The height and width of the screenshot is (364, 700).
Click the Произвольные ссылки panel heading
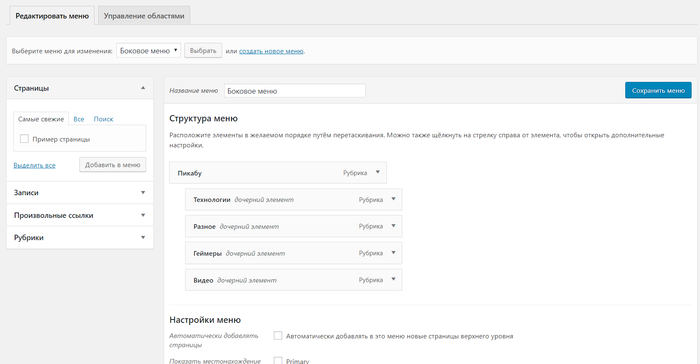click(54, 215)
